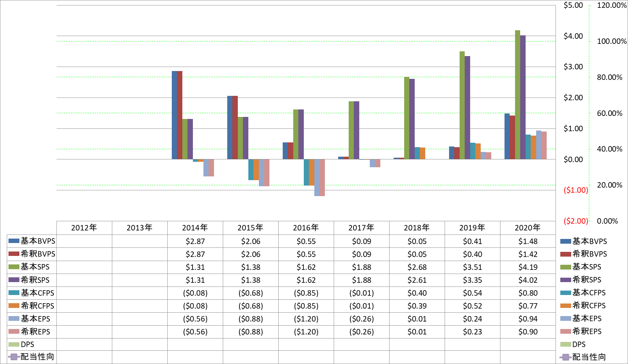This screenshot has height=364, width=628.
Task: Click the 80.00% secondary axis label
Action: pyautogui.click(x=610, y=77)
